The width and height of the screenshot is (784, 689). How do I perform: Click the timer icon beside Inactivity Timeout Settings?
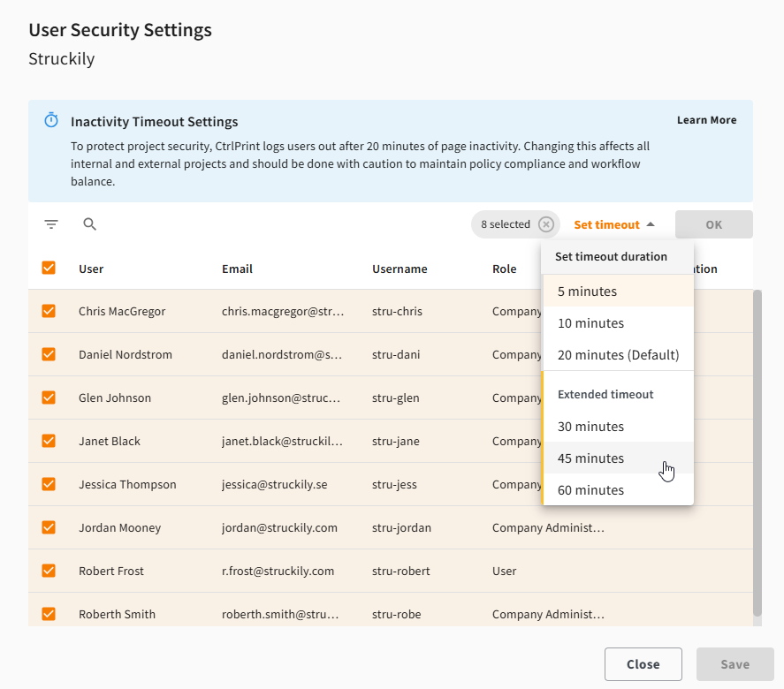click(51, 120)
